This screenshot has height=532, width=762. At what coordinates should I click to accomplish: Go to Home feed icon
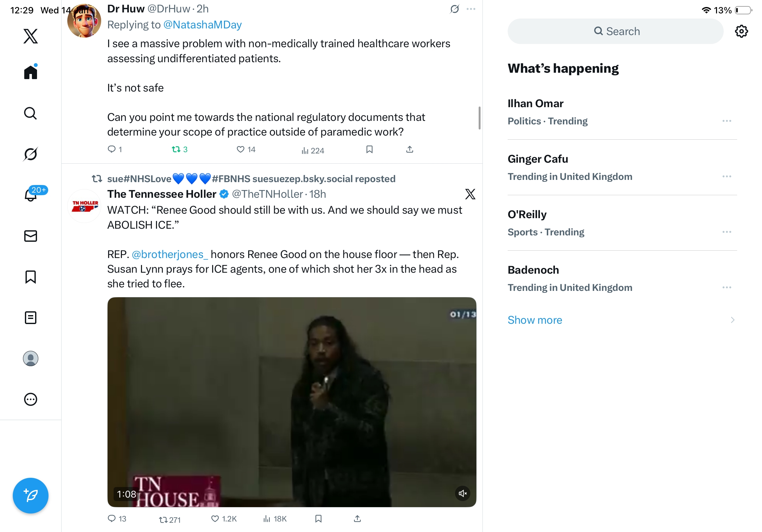(31, 72)
